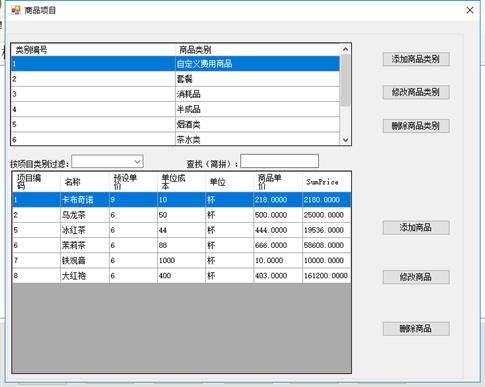Image resolution: width=485 pixels, height=387 pixels.
Task: Click the 删除商品 button
Action: (416, 329)
